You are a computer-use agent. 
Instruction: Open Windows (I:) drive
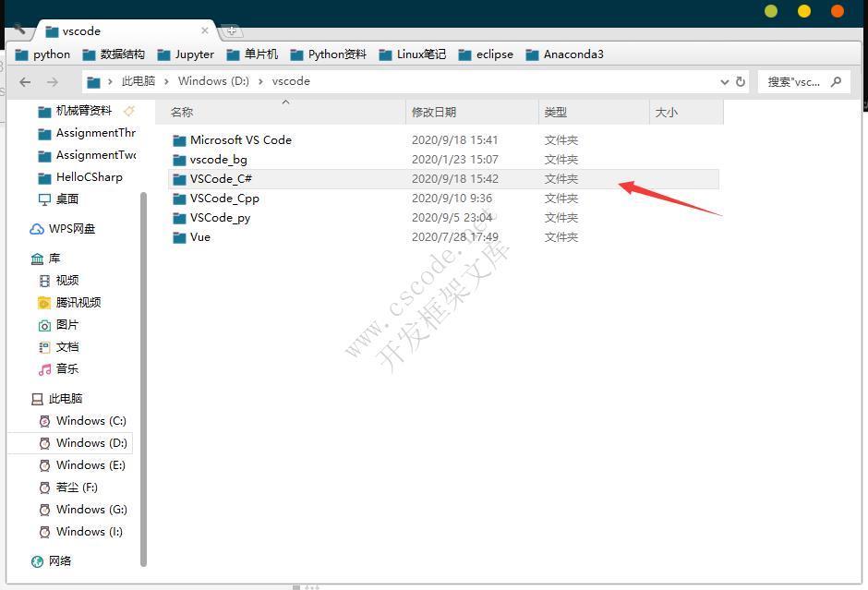(x=81, y=531)
